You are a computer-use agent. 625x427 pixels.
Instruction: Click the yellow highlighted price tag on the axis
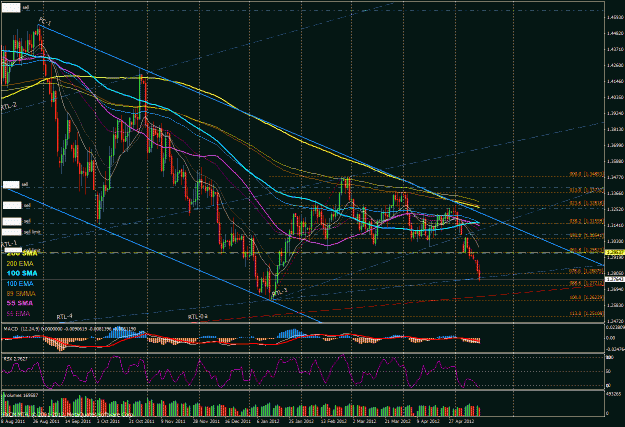coord(613,252)
